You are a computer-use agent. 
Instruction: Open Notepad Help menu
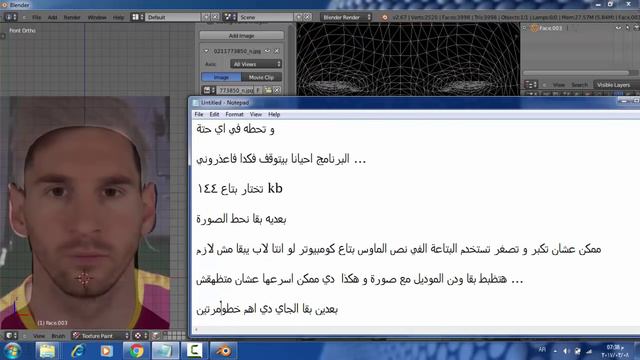(x=274, y=114)
